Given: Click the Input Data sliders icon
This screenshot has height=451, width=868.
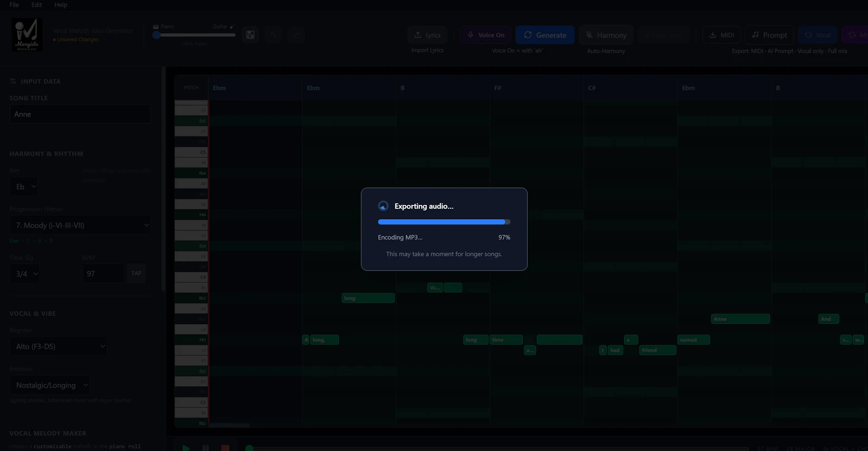Looking at the screenshot, I should pos(13,81).
